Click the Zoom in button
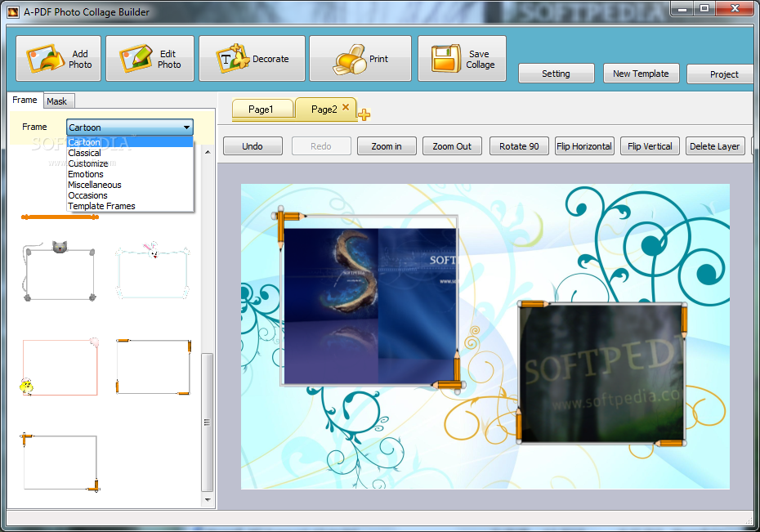Viewport: 760px width, 532px height. tap(387, 146)
